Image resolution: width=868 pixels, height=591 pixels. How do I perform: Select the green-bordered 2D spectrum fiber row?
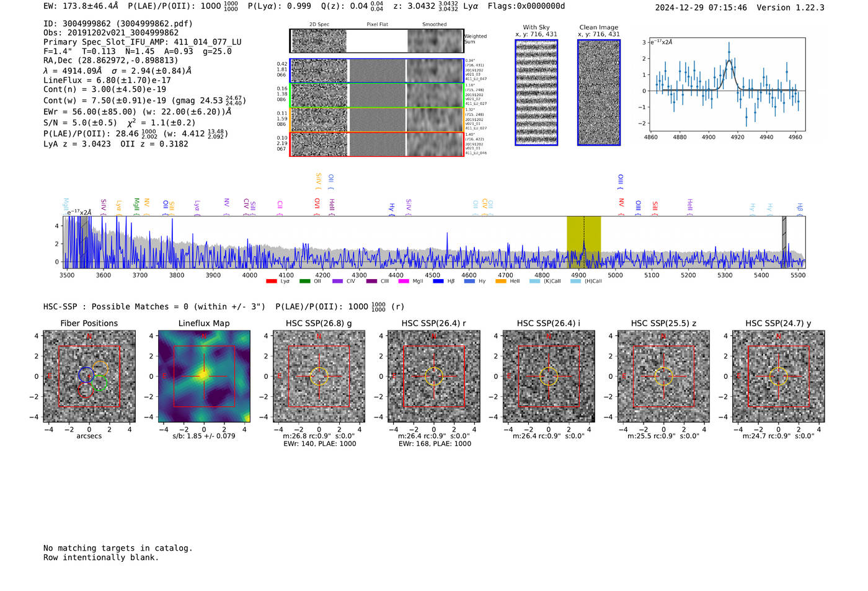[376, 96]
